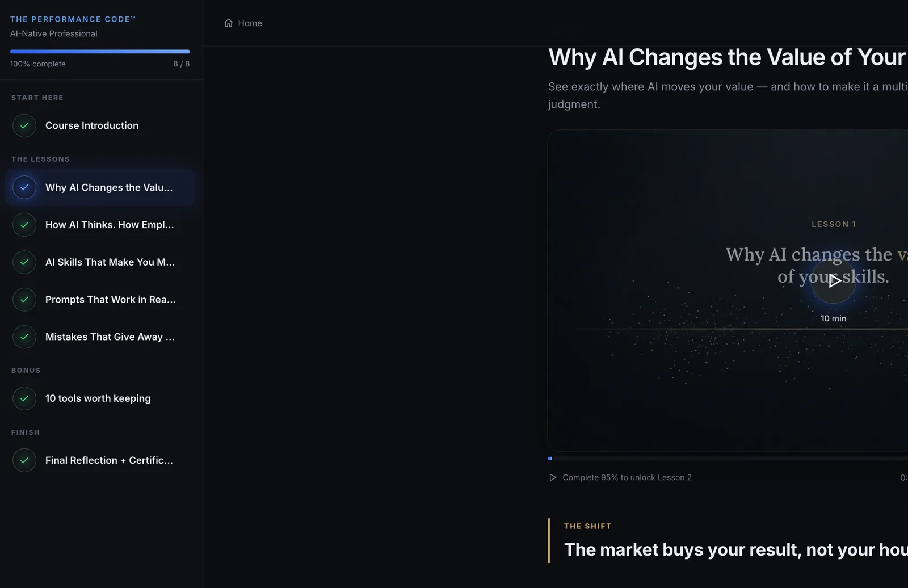Click checkmark icon of Why AI Changes lesson
This screenshot has height=588, width=908.
[24, 187]
